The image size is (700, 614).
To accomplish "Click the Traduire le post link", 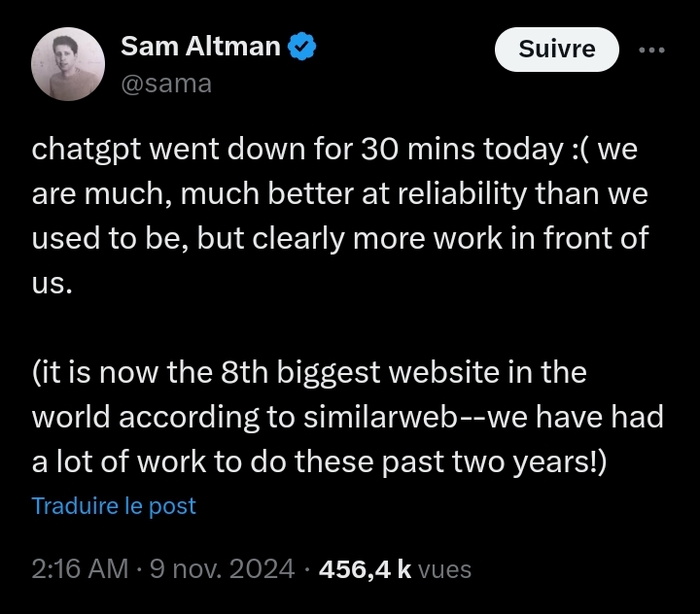I will tap(114, 505).
